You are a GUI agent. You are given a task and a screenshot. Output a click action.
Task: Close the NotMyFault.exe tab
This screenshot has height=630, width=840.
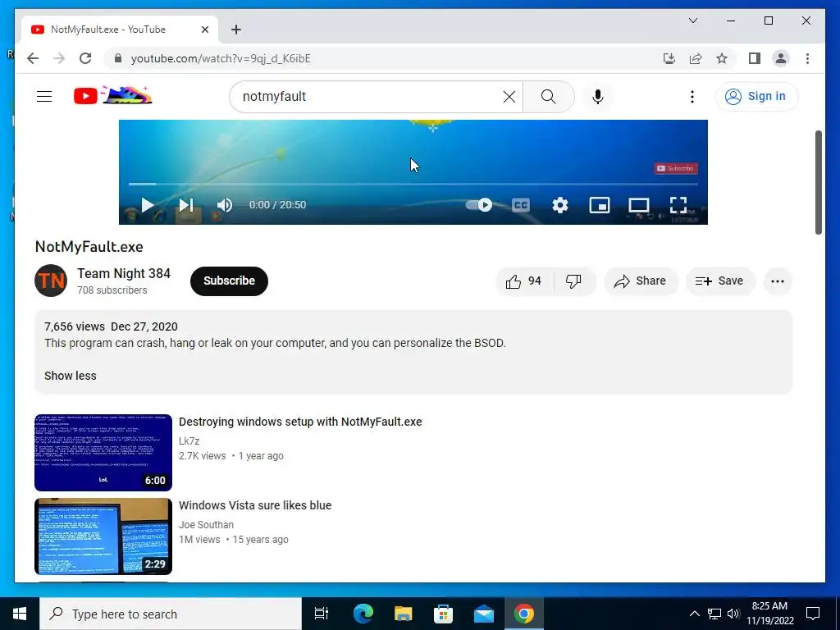[x=204, y=30]
